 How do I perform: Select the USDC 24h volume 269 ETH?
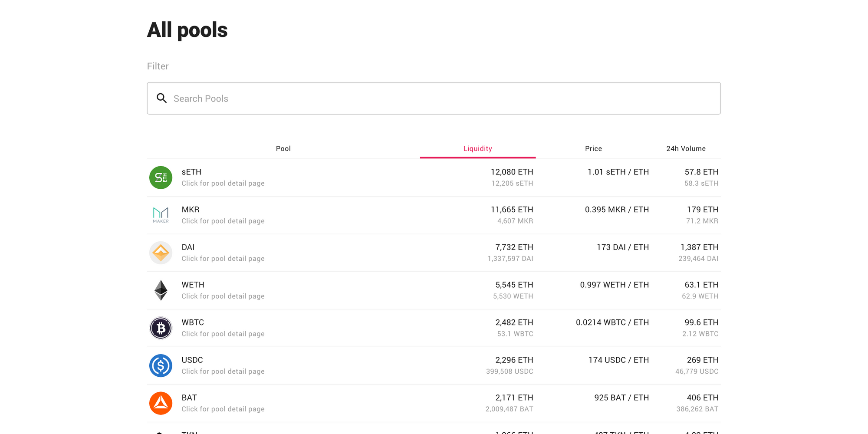tap(702, 360)
